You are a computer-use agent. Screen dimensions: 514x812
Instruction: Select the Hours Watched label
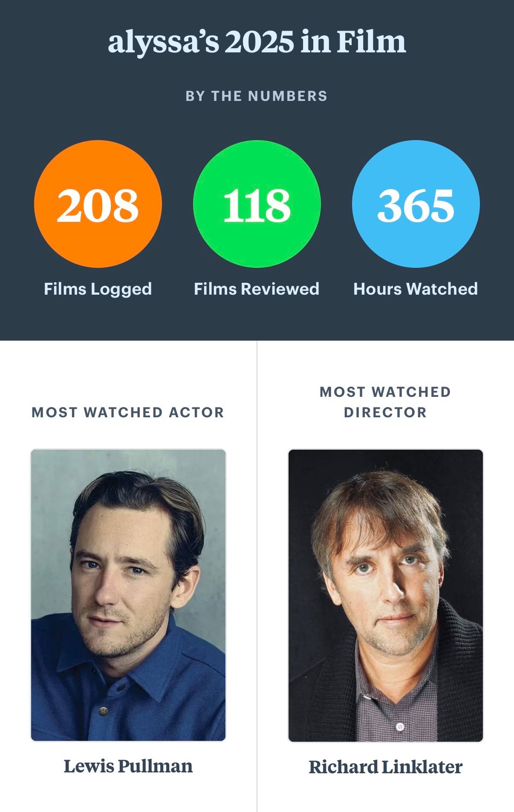(x=416, y=289)
